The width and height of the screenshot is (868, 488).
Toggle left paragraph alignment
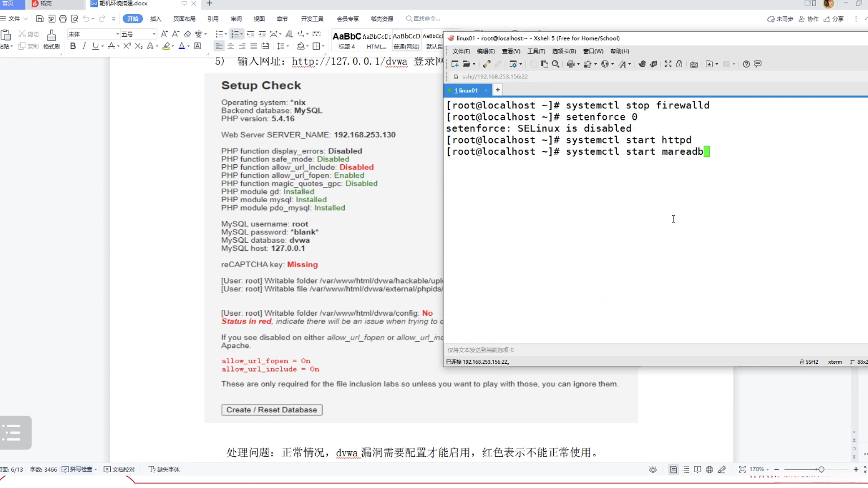[219, 46]
